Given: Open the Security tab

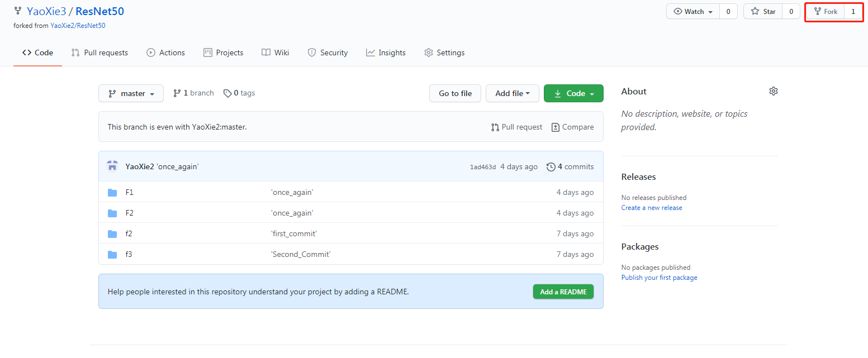Looking at the screenshot, I should pyautogui.click(x=328, y=52).
